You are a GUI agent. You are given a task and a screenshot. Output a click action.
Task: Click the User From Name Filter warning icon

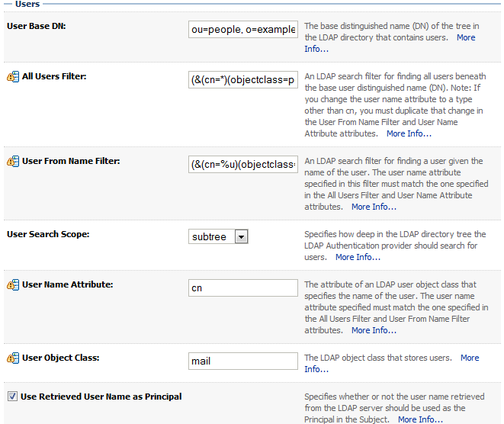[x=13, y=161]
